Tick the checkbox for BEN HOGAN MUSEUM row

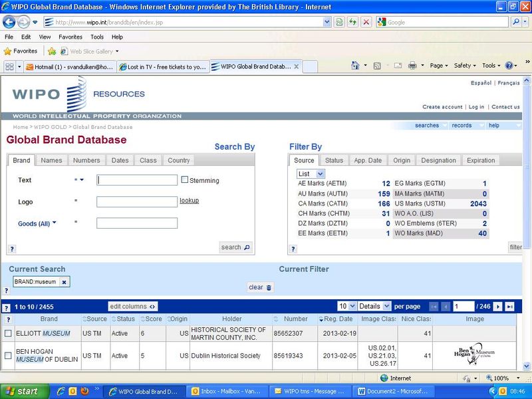8,356
